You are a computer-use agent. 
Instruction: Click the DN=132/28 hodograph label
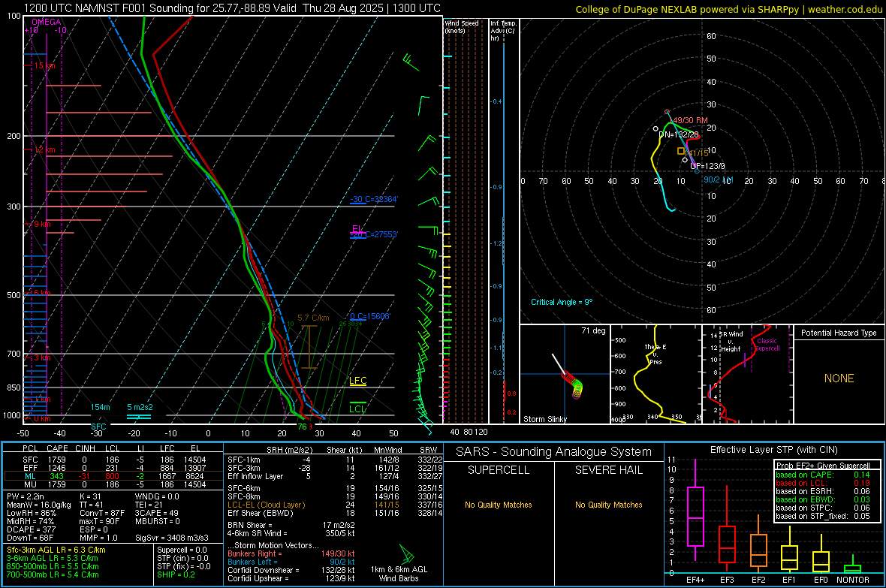pos(679,134)
